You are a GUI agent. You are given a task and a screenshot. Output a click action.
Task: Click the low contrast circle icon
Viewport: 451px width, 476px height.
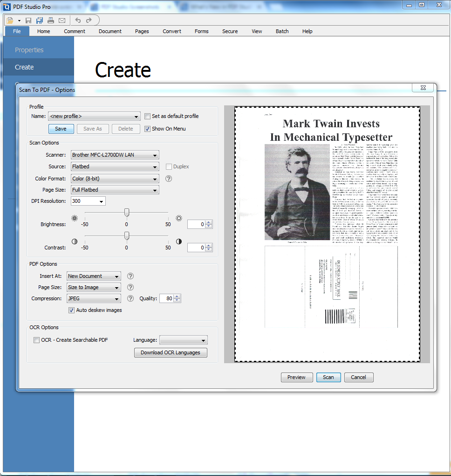click(x=75, y=241)
